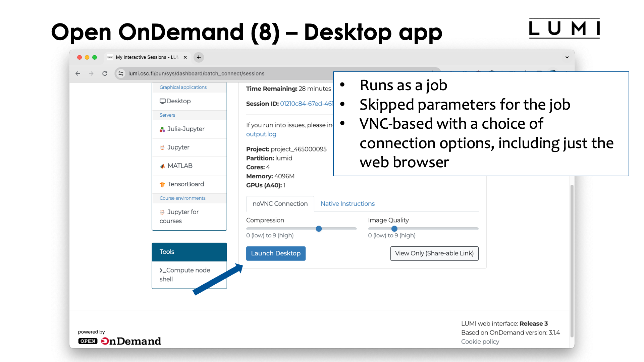The height and width of the screenshot is (362, 644).
Task: Expand the Course environments section
Action: click(183, 198)
